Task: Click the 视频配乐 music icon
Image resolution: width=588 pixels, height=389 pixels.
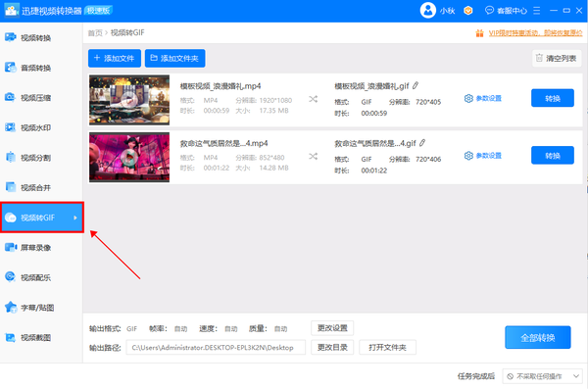Action: coord(10,277)
